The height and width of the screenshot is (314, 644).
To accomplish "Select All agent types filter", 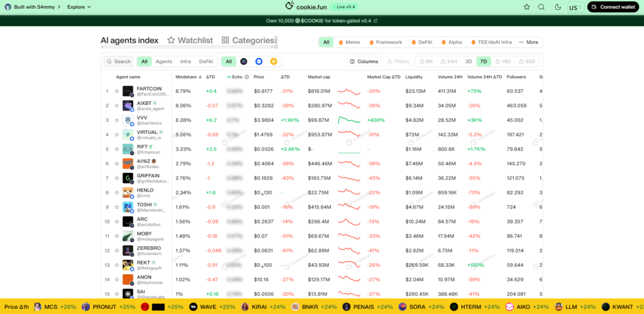I will (144, 62).
